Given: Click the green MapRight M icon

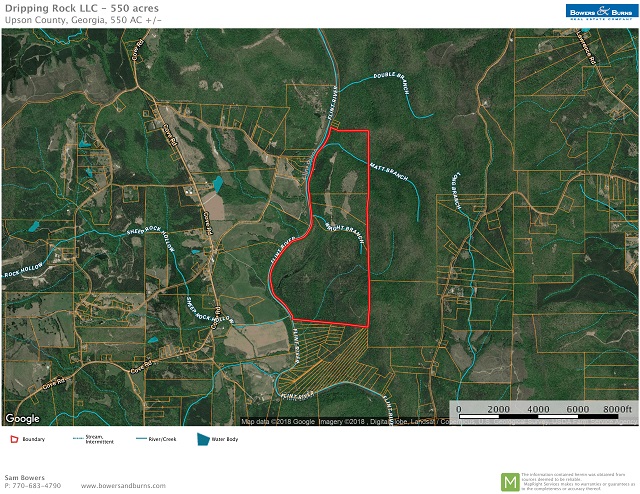Looking at the screenshot, I should tap(510, 480).
